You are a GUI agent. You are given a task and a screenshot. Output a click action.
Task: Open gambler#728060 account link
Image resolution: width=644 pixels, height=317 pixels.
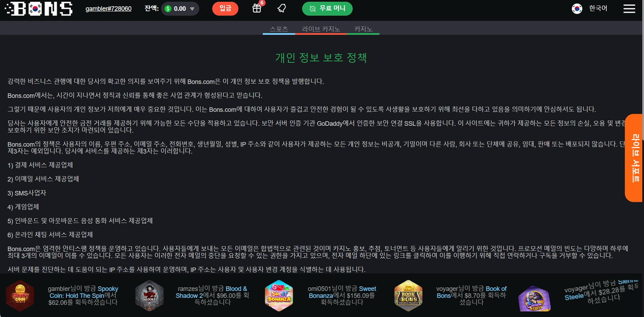tap(109, 9)
